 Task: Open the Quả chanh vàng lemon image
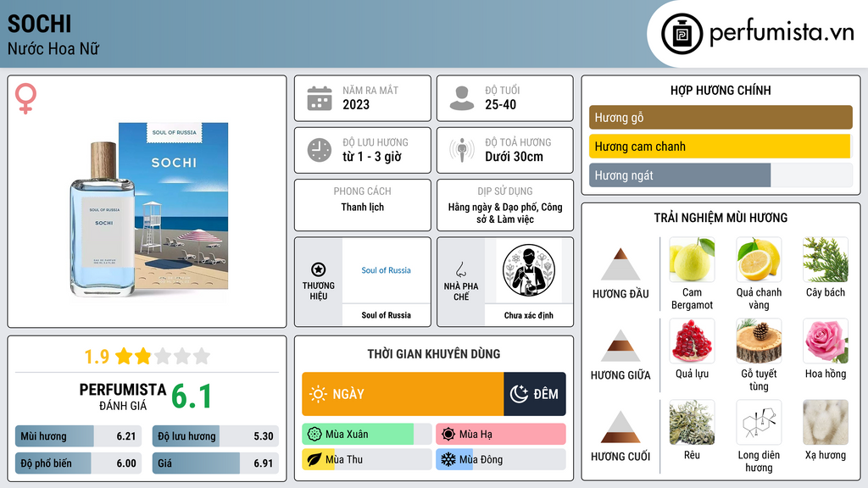(x=759, y=259)
